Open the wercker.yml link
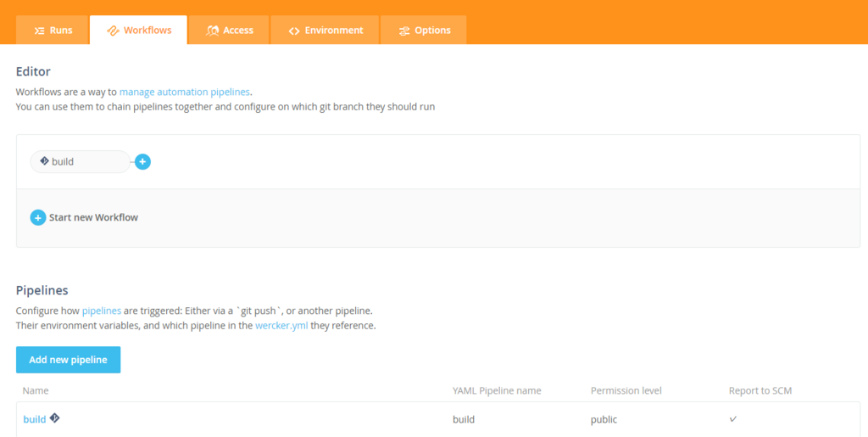Screen dimensions: 868x437 point(281,326)
